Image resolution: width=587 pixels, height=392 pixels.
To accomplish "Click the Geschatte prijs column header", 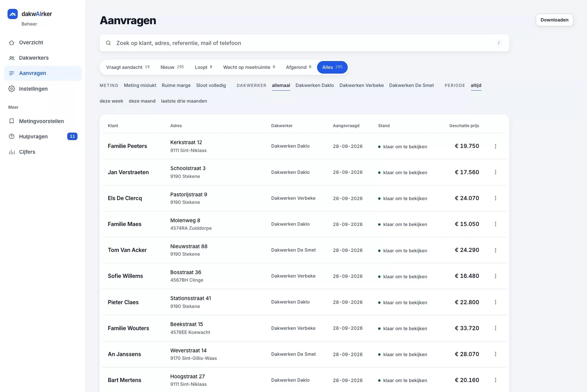I will (x=464, y=126).
